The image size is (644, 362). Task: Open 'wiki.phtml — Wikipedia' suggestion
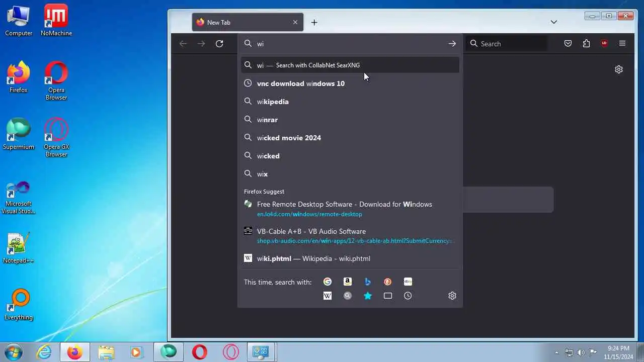350,258
